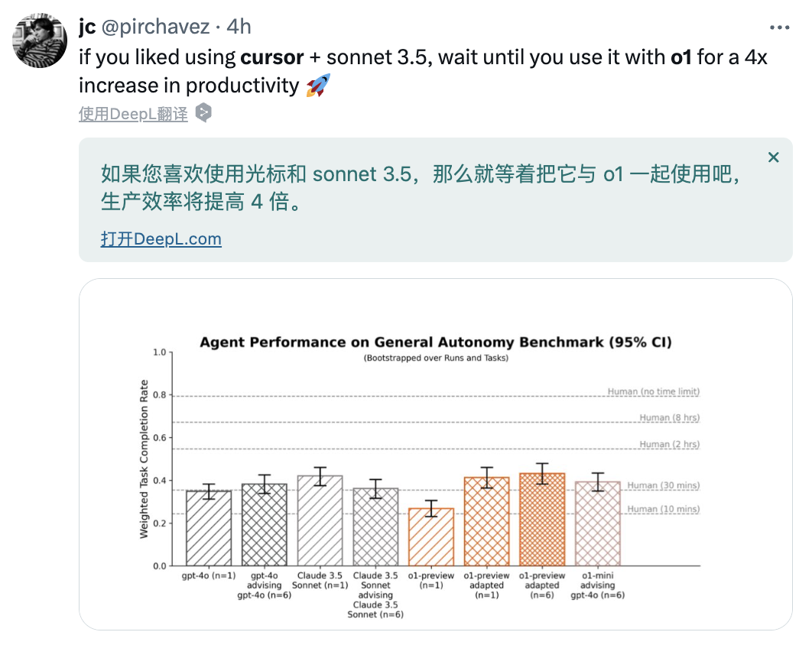This screenshot has width=812, height=645.
Task: Click the rocket emoji in tweet
Action: [x=318, y=86]
